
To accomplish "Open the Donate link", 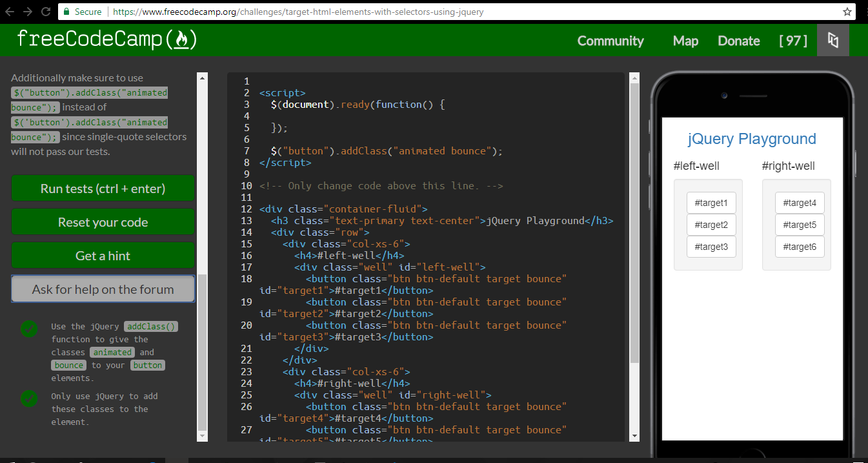I will pyautogui.click(x=739, y=41).
